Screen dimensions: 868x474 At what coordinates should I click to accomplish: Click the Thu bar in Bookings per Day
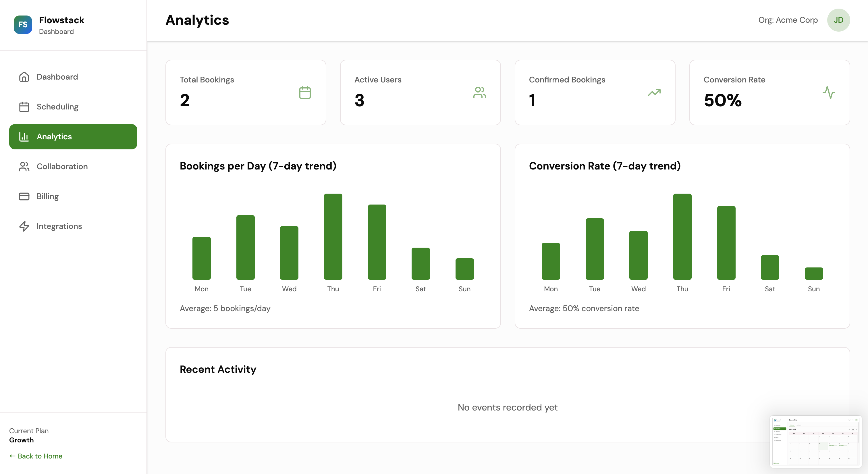(333, 236)
